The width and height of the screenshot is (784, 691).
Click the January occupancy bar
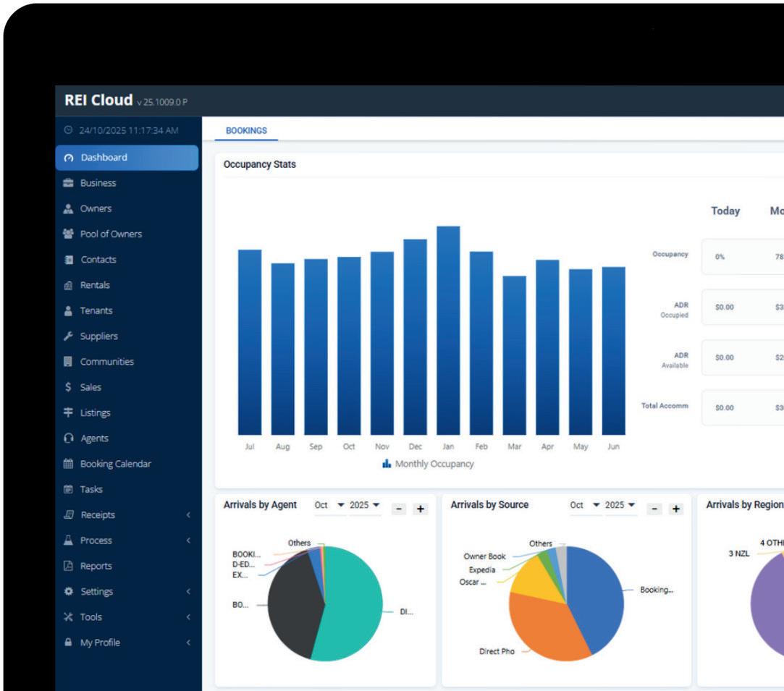pos(448,330)
